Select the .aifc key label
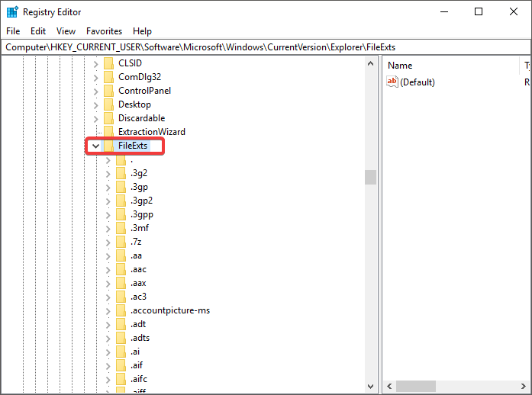Viewport: 532px width, 395px height. [x=139, y=379]
